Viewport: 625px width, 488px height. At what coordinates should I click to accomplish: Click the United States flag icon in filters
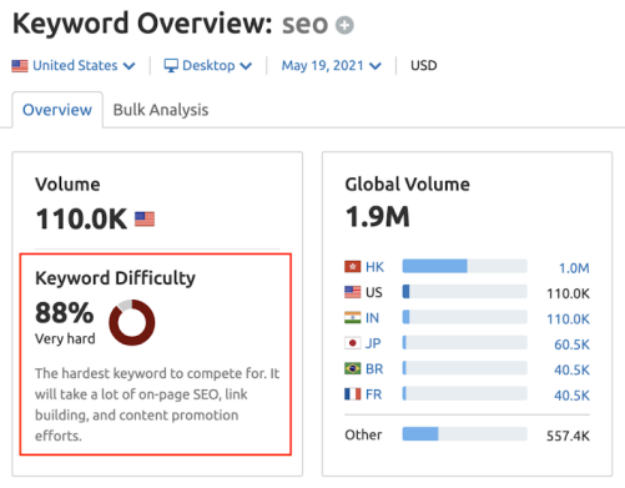point(20,66)
